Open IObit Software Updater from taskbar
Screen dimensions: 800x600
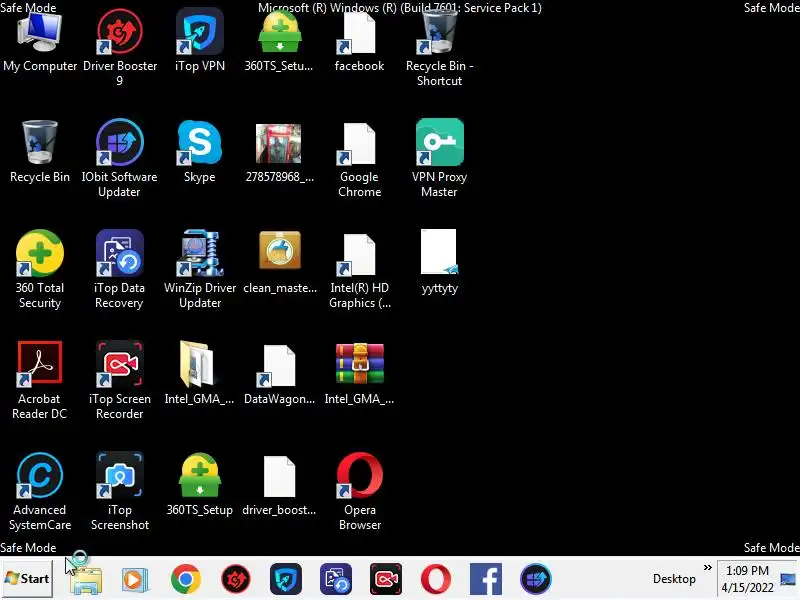(x=535, y=579)
